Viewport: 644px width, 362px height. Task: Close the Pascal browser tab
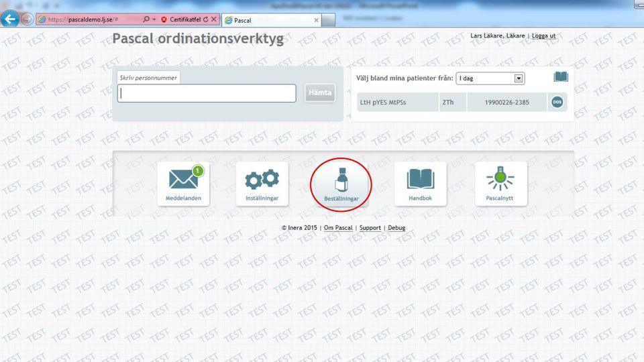pyautogui.click(x=316, y=20)
